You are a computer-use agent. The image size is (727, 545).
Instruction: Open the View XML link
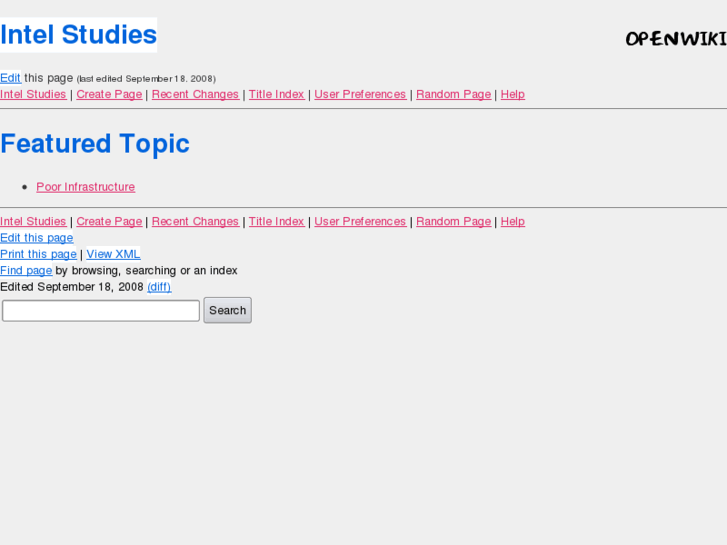[x=113, y=254]
